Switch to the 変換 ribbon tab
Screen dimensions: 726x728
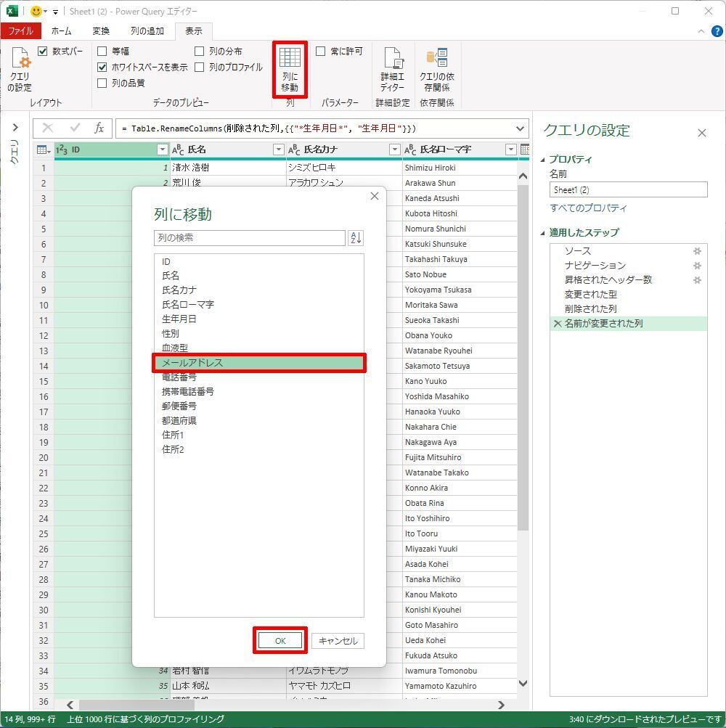tap(101, 31)
